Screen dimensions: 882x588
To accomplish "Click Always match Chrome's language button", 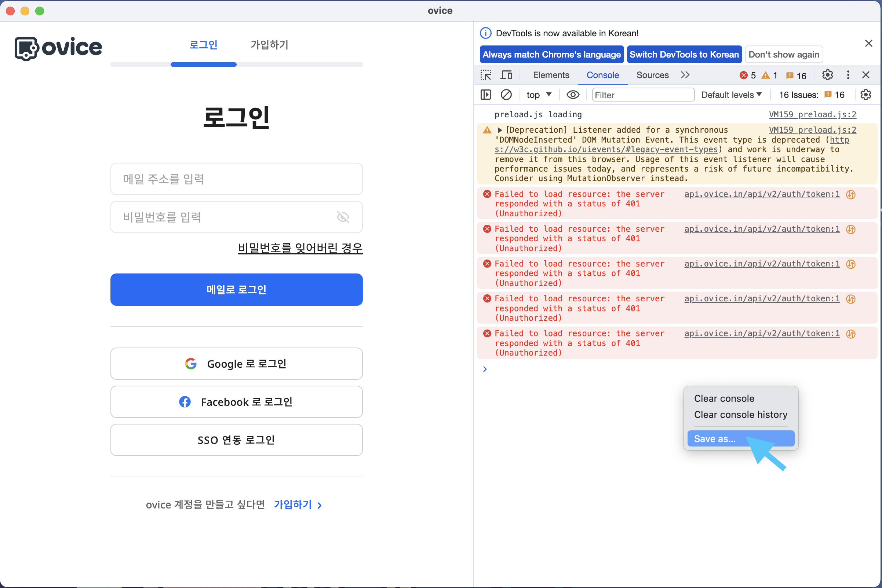I will [552, 54].
